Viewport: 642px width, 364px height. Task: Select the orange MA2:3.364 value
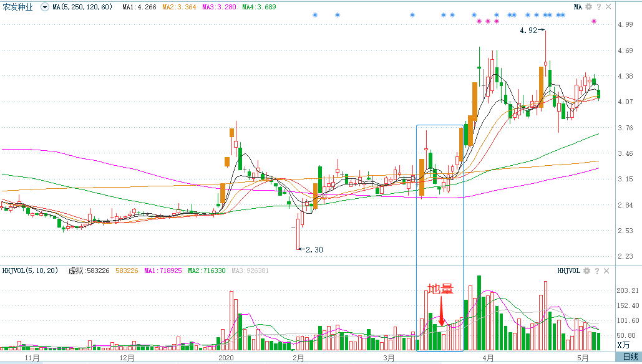point(179,7)
